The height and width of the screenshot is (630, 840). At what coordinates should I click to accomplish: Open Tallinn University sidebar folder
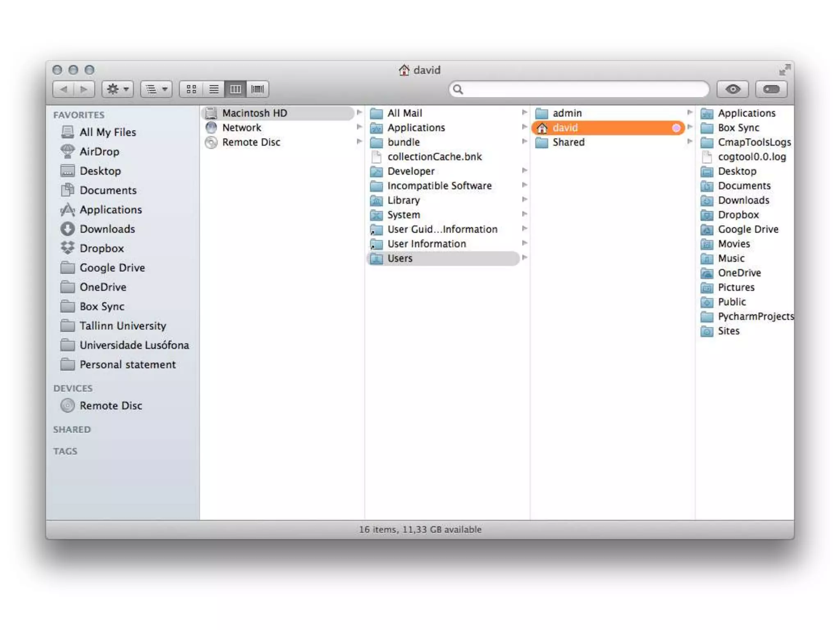(x=123, y=326)
